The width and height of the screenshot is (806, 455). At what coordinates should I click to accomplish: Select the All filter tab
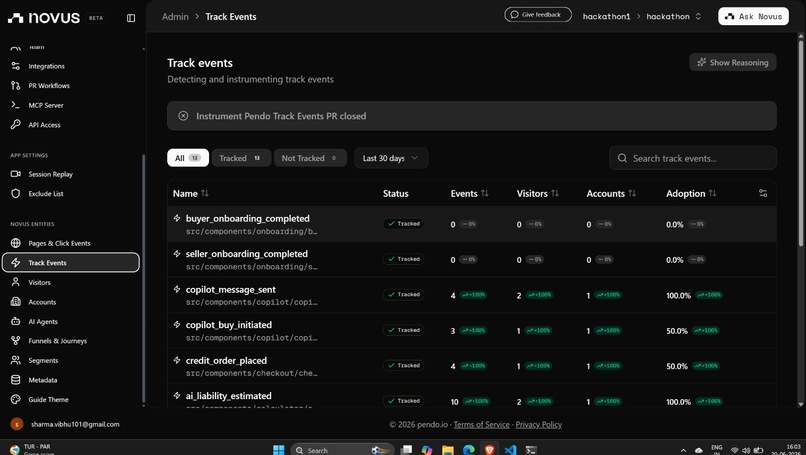tap(188, 158)
